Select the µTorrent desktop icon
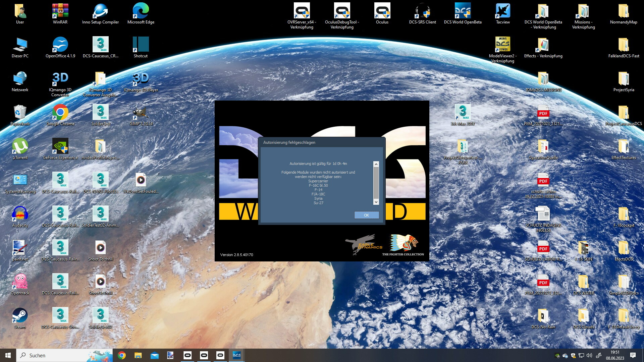This screenshot has width=644, height=362. [x=20, y=149]
